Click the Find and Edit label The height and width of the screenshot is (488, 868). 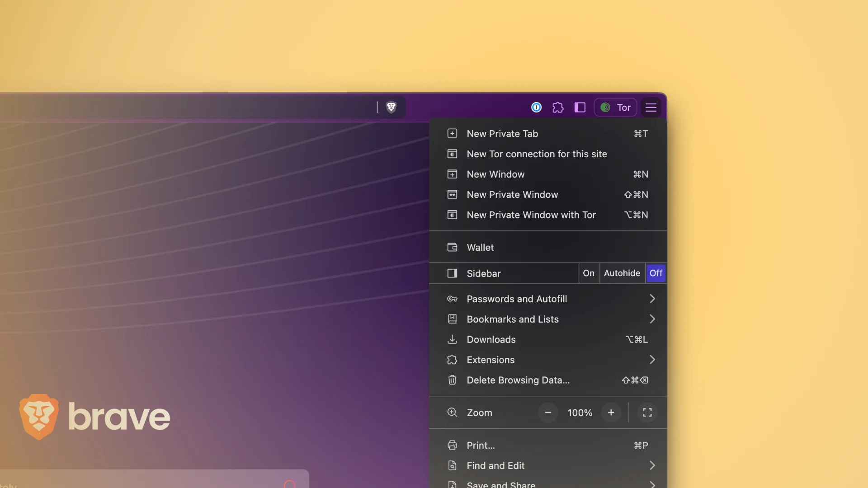tap(495, 465)
